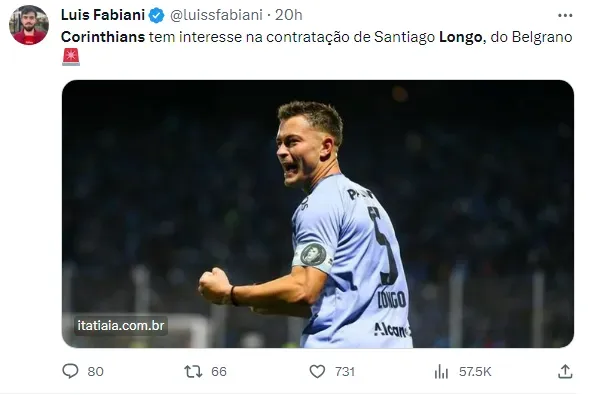This screenshot has width=595, height=395.
Task: Click the 57.5K views count
Action: 475,371
